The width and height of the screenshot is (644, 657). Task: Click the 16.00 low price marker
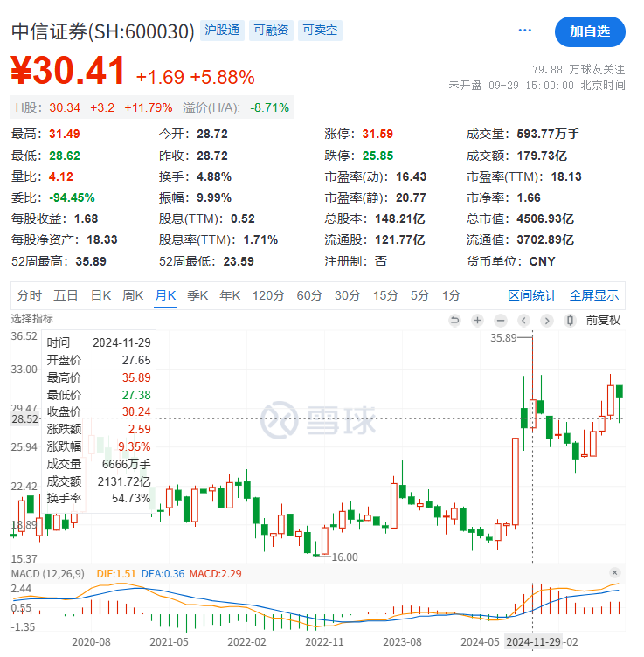click(x=345, y=557)
